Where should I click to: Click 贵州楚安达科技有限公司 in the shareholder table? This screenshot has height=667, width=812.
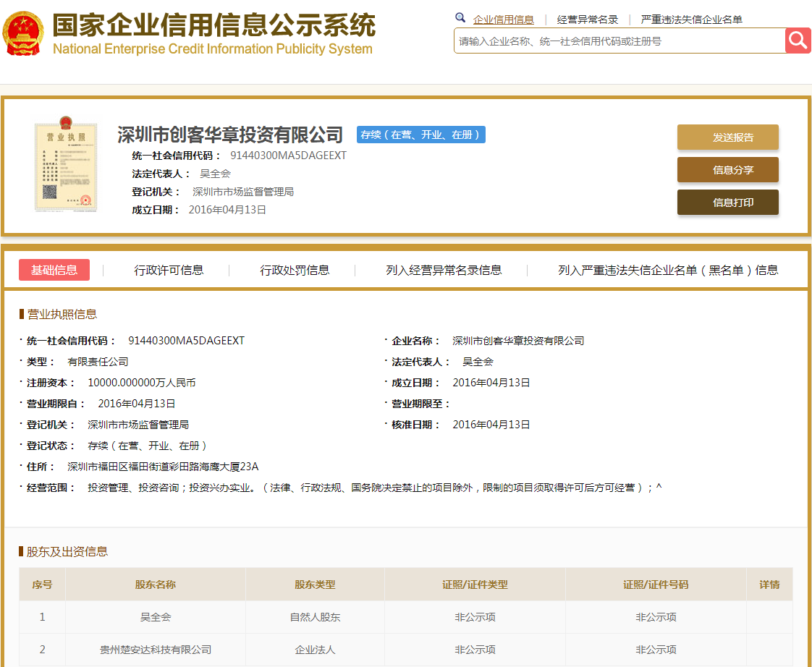155,650
